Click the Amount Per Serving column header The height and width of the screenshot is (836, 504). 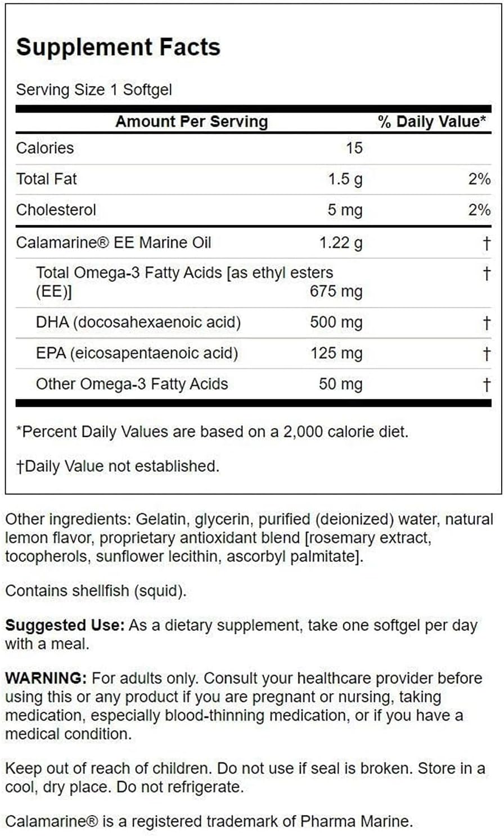tap(191, 122)
